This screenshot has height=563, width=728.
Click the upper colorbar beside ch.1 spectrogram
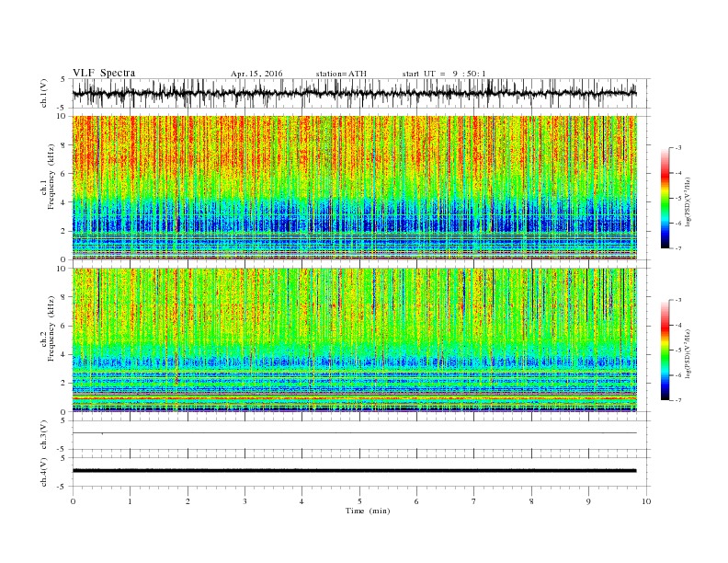[x=665, y=198]
